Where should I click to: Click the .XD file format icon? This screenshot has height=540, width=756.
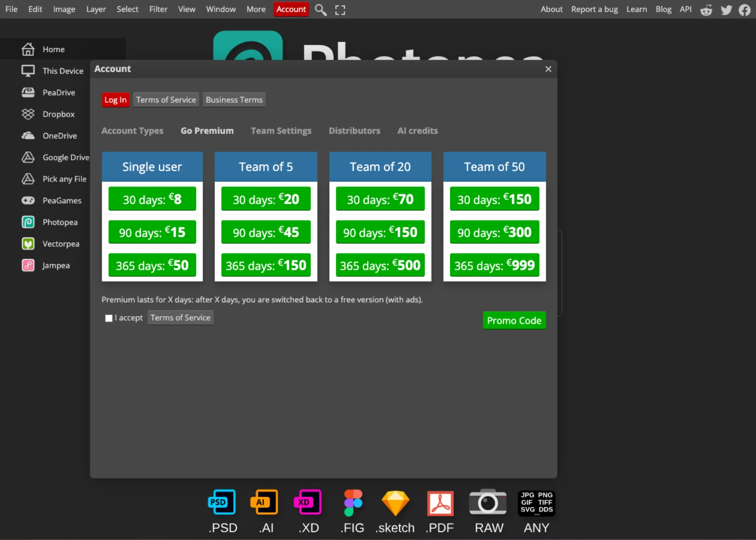(308, 502)
